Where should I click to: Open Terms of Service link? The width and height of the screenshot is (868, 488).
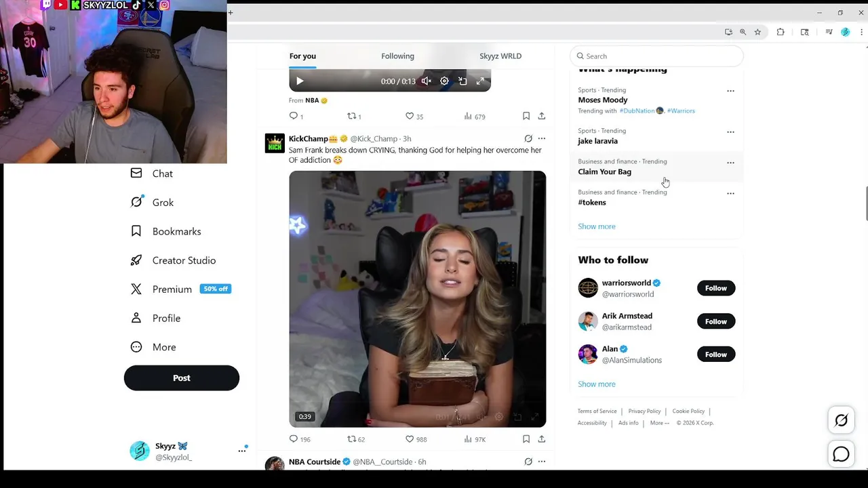[x=597, y=411]
